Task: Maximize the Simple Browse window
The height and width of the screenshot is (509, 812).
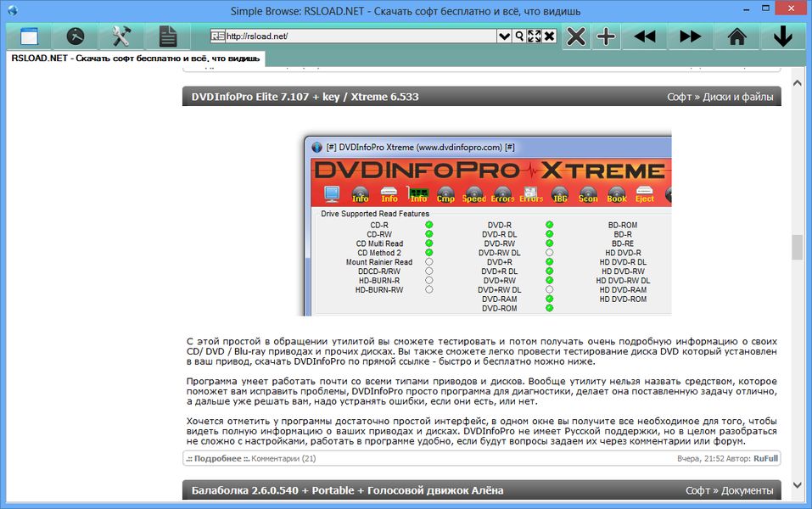Action: [765, 8]
